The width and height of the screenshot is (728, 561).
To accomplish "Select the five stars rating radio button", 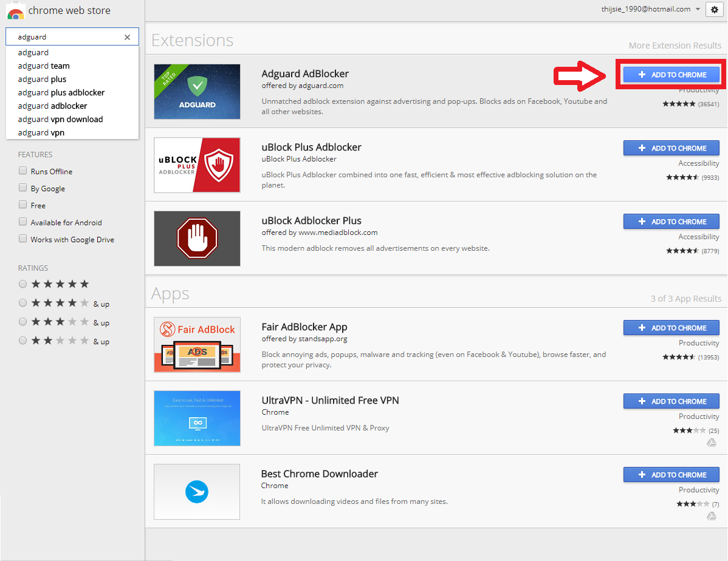I will tap(22, 284).
